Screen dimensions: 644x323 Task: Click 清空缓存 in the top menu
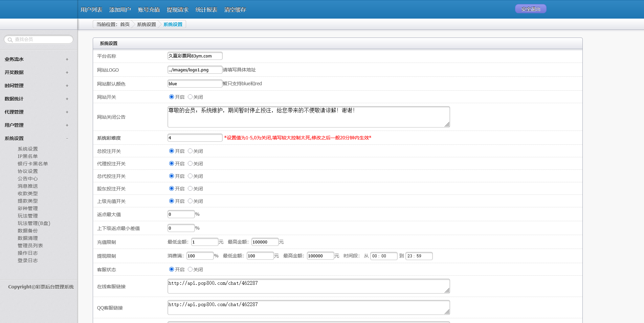click(235, 9)
